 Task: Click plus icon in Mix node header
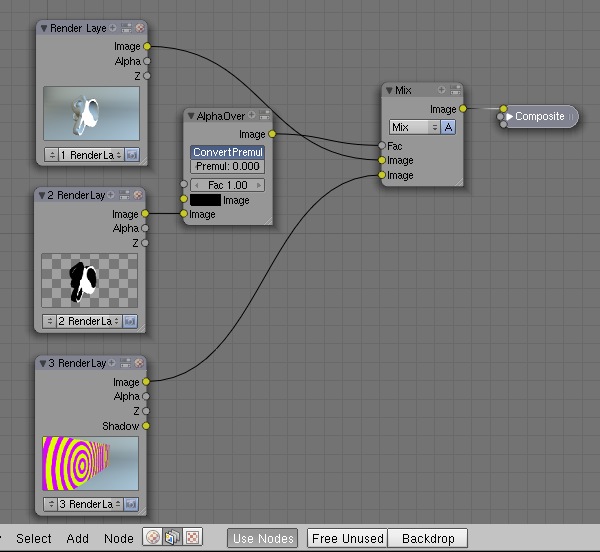coord(442,90)
